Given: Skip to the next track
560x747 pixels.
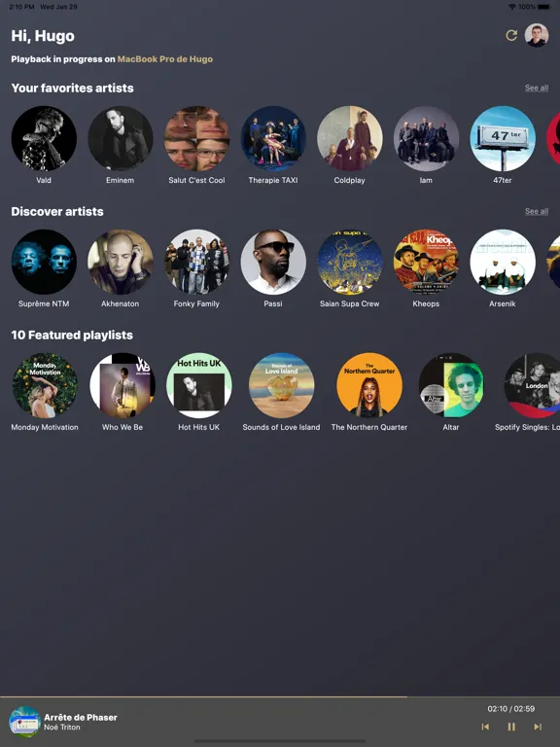Looking at the screenshot, I should tap(538, 727).
